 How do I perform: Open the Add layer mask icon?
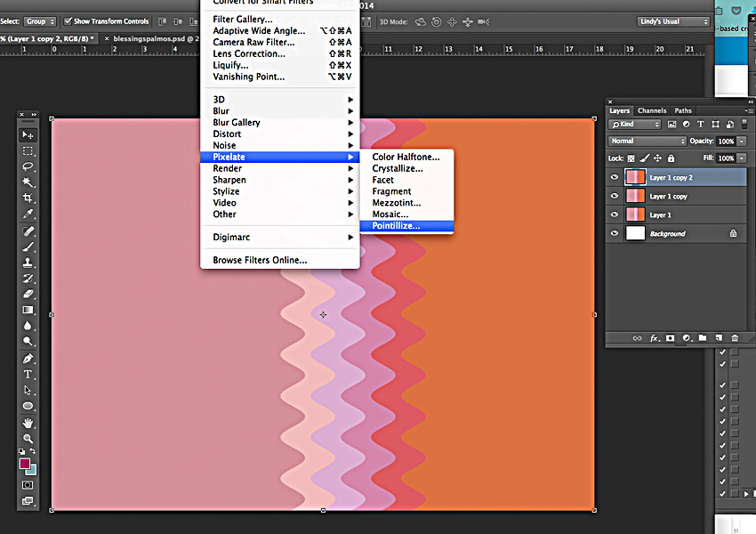tap(669, 338)
